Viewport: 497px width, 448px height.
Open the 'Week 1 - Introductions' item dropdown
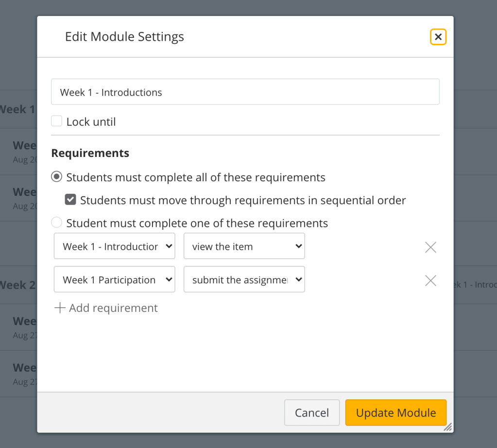[x=114, y=246]
